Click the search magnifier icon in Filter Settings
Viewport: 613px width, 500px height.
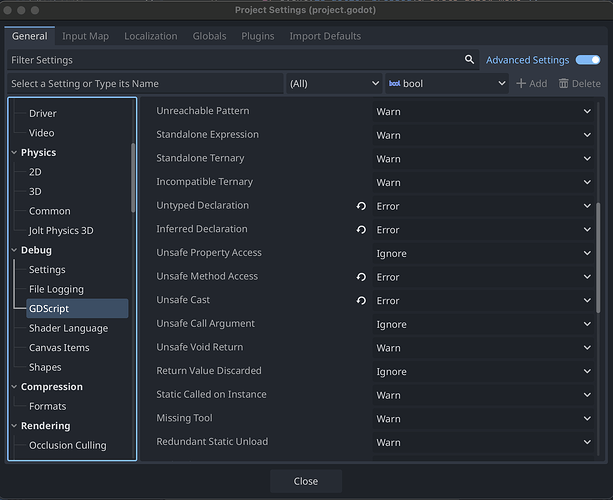click(469, 59)
